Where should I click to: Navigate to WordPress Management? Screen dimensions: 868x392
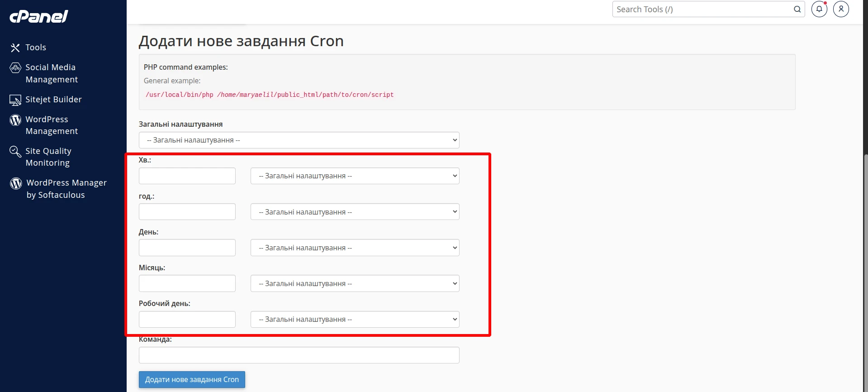point(52,125)
